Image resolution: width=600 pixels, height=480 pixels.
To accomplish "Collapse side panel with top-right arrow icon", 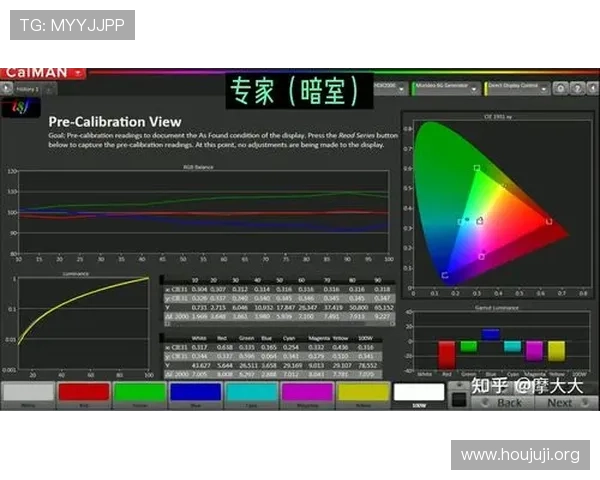I will pos(593,88).
